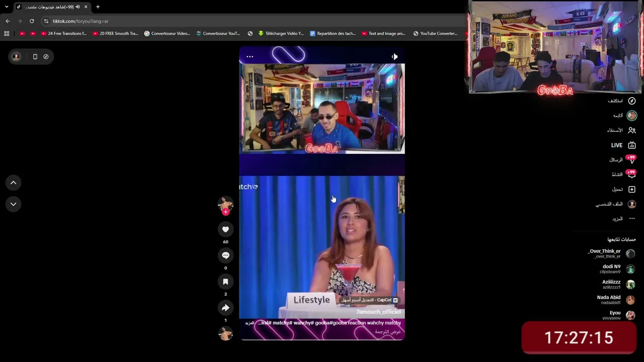The image size is (644, 362).
Task: Click the compass icon in the top-left pill
Action: coord(46,57)
